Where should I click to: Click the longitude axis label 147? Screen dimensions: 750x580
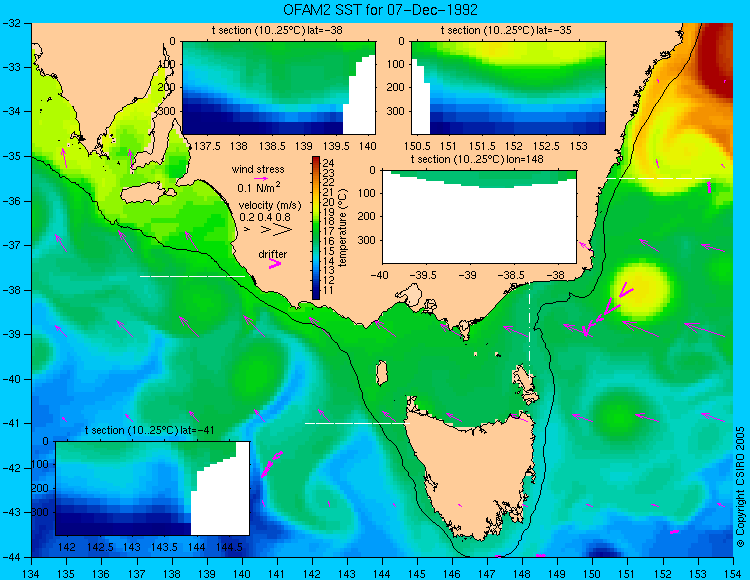pos(487,574)
